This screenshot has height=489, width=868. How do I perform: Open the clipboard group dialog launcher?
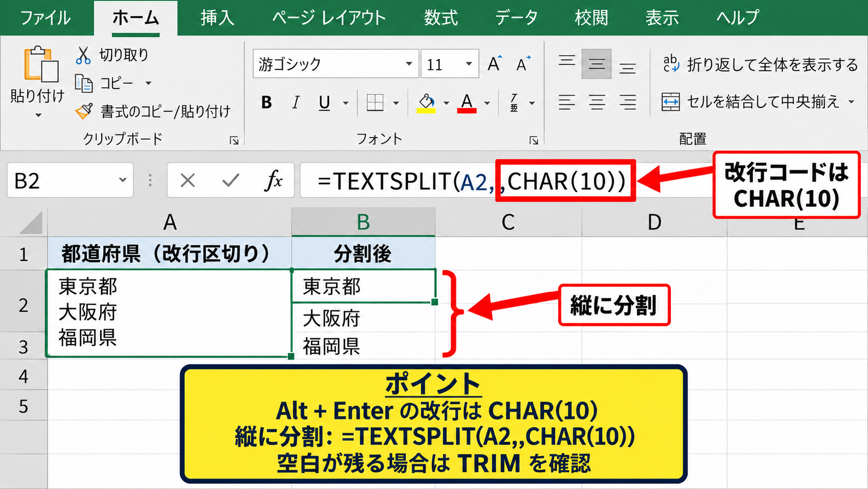pos(234,140)
